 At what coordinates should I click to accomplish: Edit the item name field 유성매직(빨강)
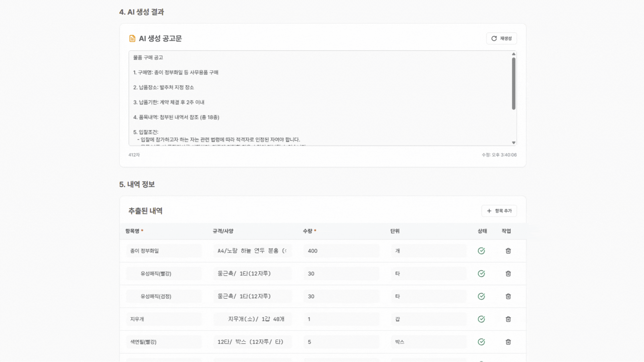pyautogui.click(x=164, y=274)
